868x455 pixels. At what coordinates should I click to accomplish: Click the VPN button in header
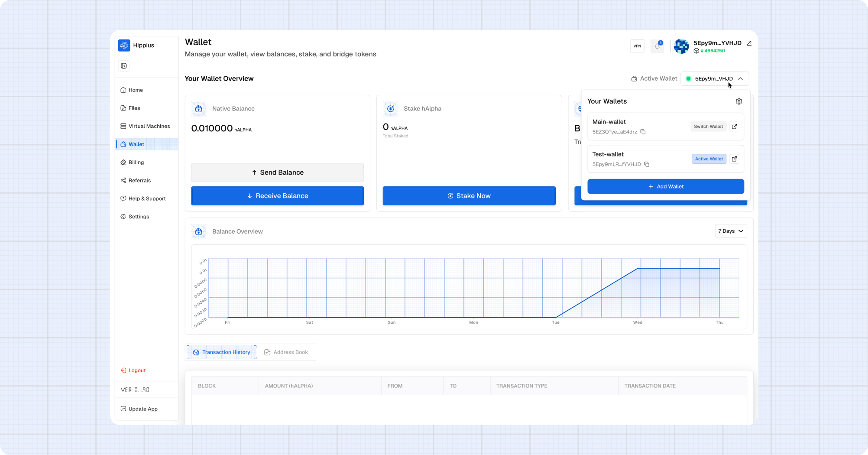tap(637, 46)
